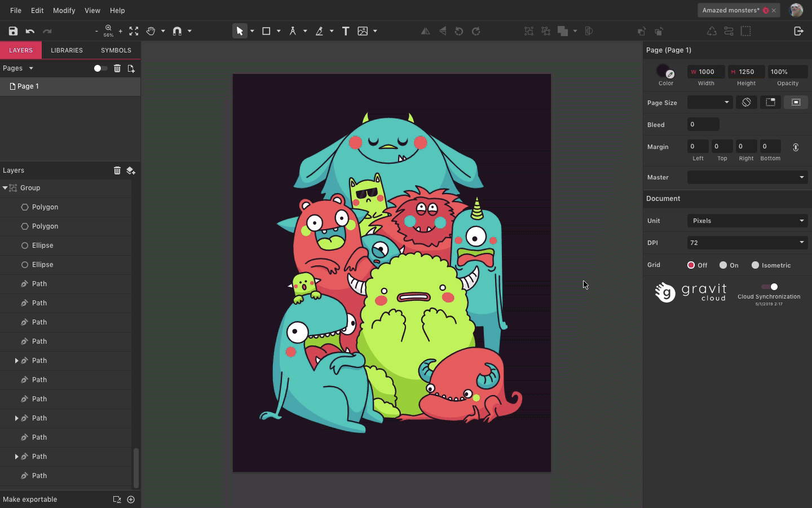Click the Layers tab
The height and width of the screenshot is (508, 812).
click(21, 50)
